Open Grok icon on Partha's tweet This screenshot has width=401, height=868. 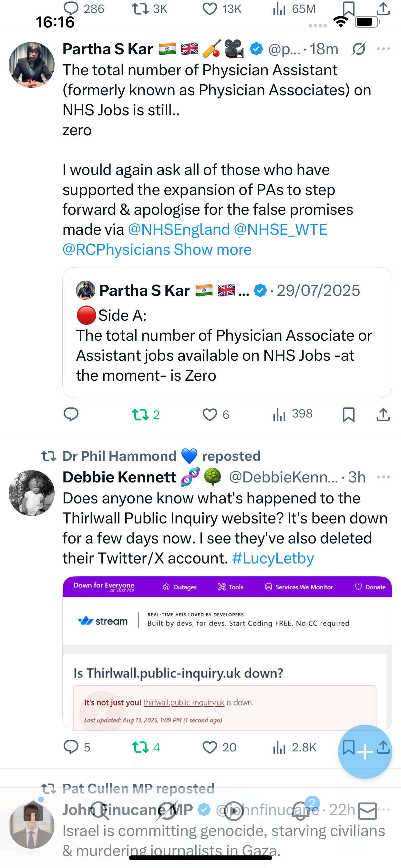[358, 49]
